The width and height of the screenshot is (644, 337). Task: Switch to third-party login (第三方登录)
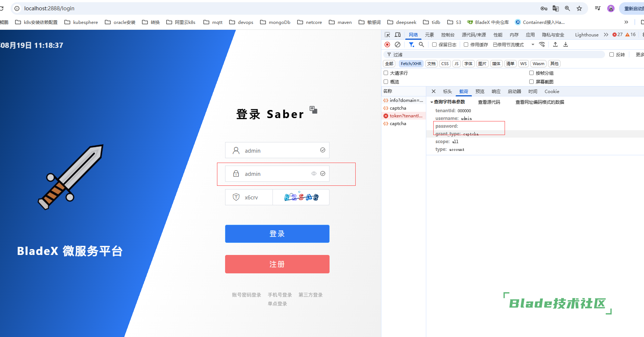[x=310, y=295]
